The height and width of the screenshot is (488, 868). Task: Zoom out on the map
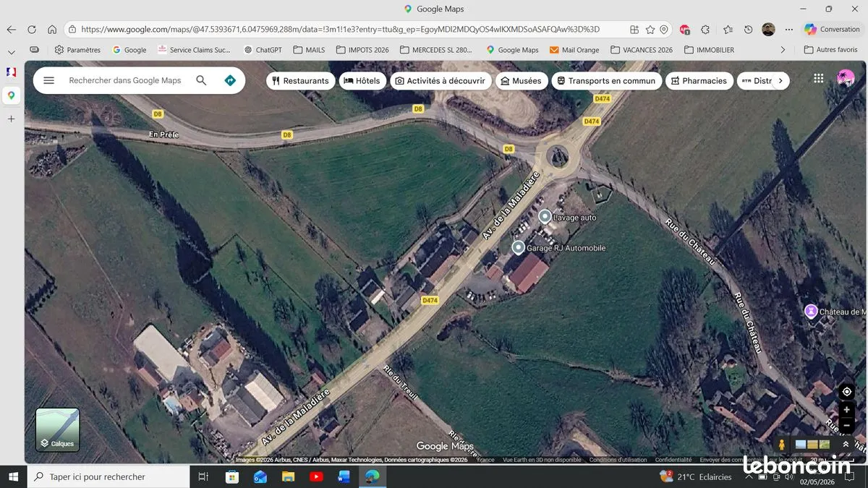point(846,425)
